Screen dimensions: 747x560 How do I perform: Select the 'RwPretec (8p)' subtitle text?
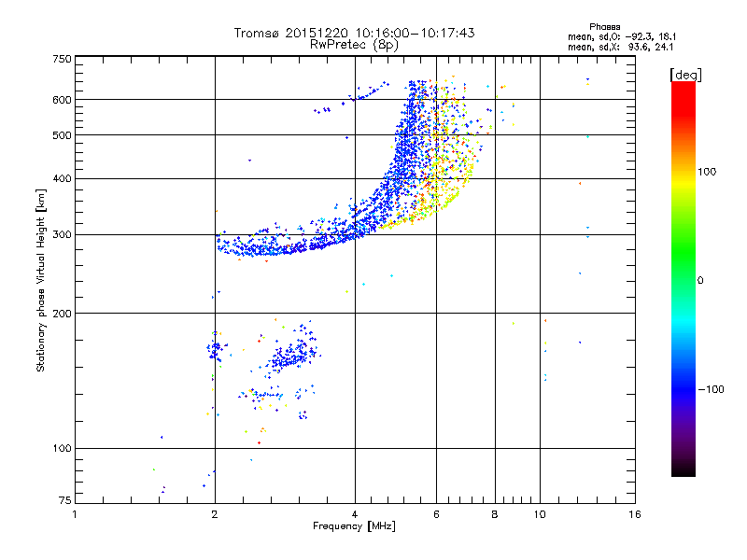point(354,45)
